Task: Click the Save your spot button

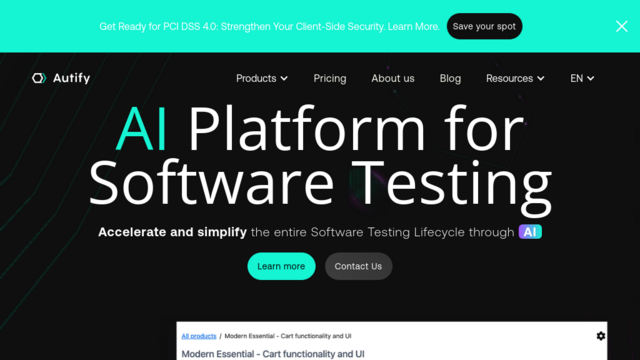Action: pos(484,26)
